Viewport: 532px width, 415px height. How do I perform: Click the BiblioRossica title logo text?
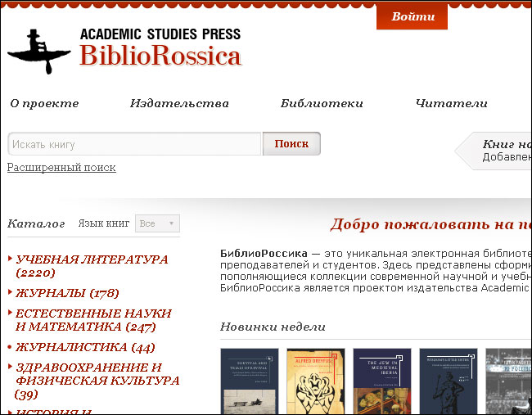click(x=160, y=56)
